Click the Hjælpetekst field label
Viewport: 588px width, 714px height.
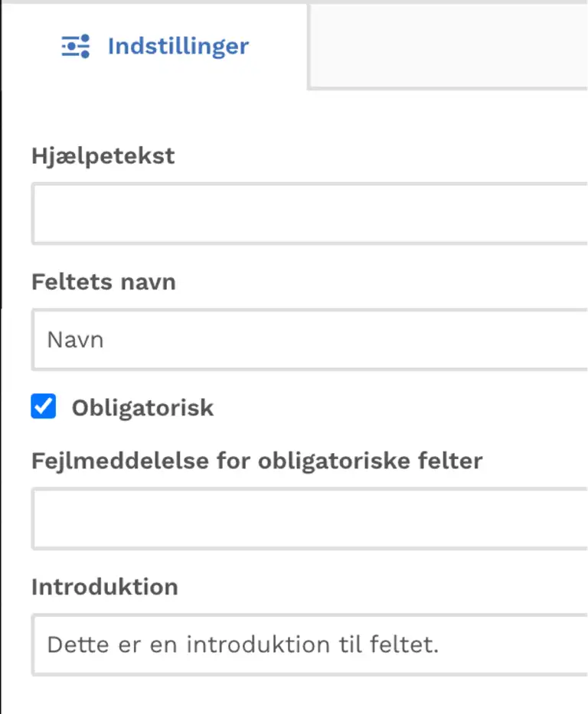pyautogui.click(x=103, y=156)
